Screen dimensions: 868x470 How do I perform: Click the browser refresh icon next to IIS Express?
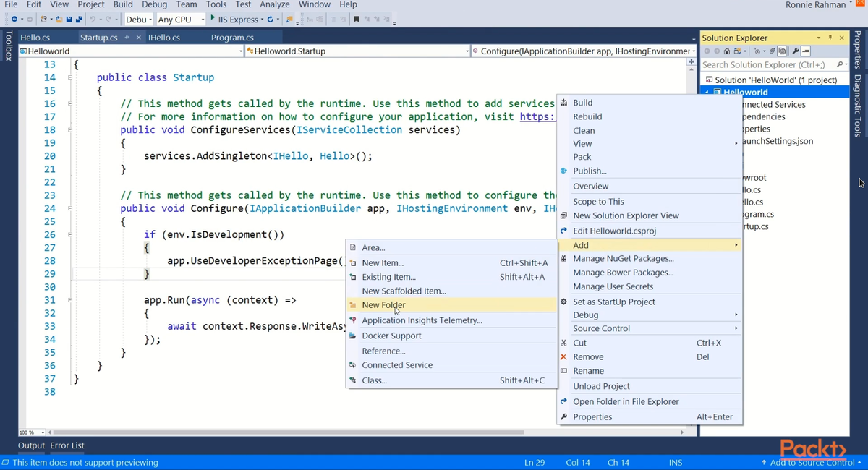click(270, 20)
